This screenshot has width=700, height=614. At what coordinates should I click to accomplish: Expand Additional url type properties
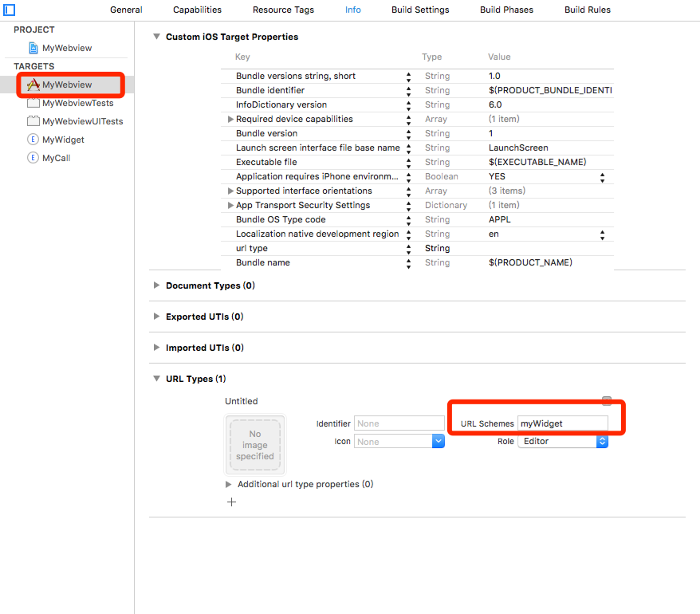230,484
